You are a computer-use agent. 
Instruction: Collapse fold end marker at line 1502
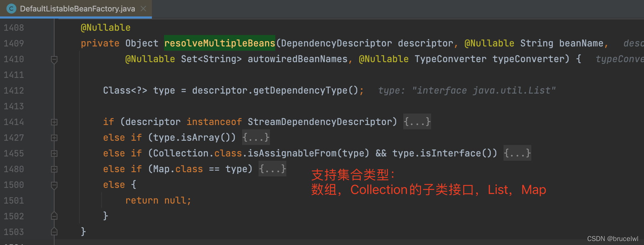pos(54,216)
